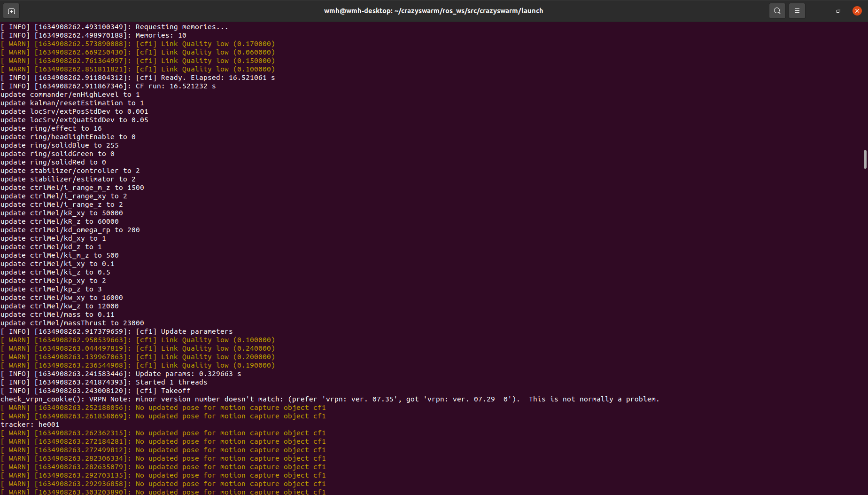Image resolution: width=868 pixels, height=495 pixels.
Task: Click 'update ctrlMel/ki_xy to 0.1' line
Action: click(57, 264)
